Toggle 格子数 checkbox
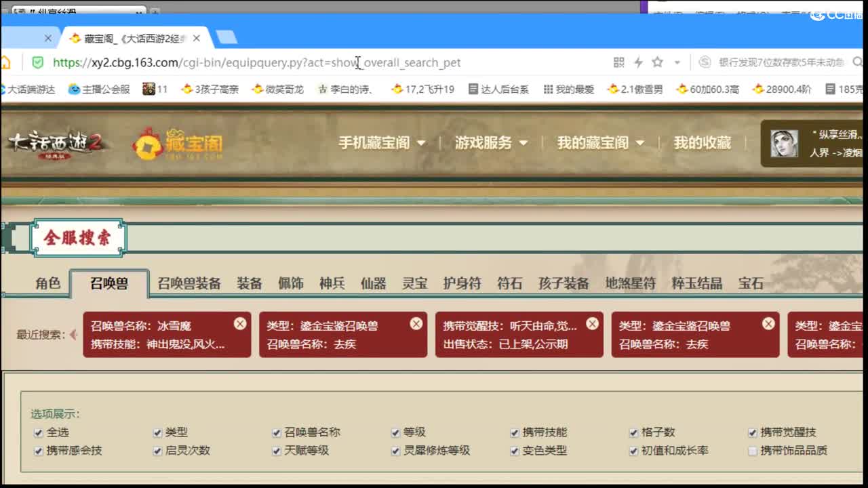Image resolution: width=868 pixels, height=488 pixels. [633, 432]
